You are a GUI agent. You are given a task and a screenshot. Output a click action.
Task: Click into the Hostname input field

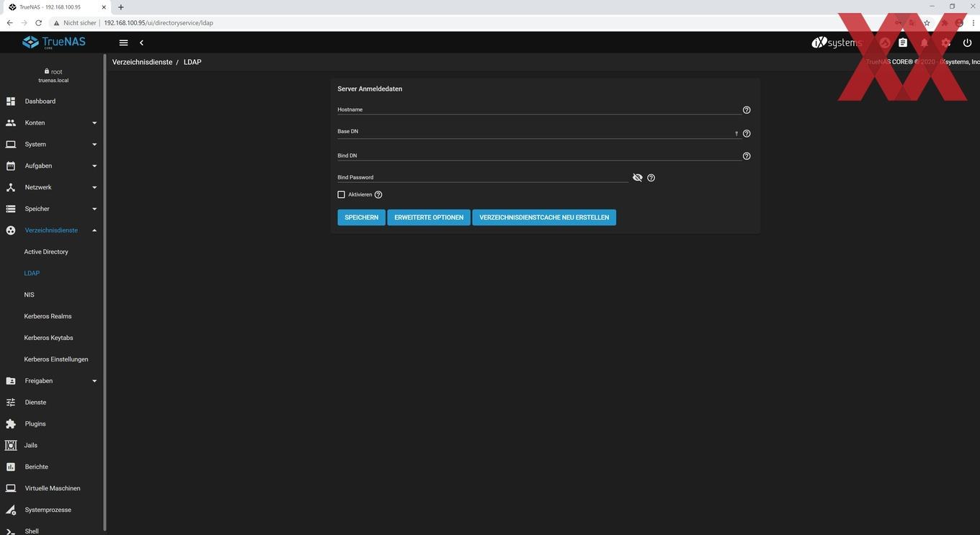(539, 109)
